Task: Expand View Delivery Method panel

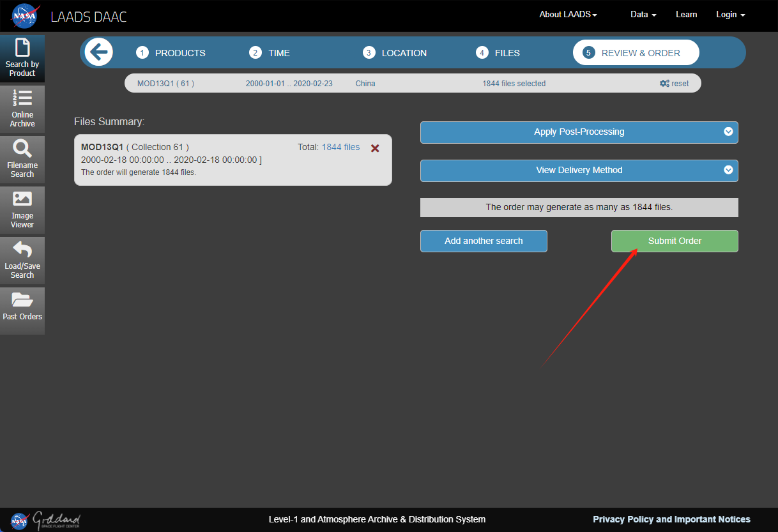Action: [x=579, y=171]
